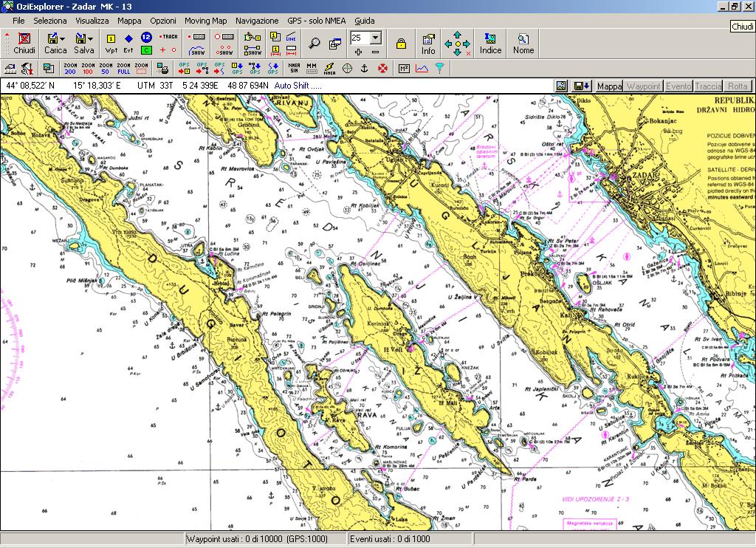
Task: Click the route SHOW toggle icon
Action: pos(252,49)
